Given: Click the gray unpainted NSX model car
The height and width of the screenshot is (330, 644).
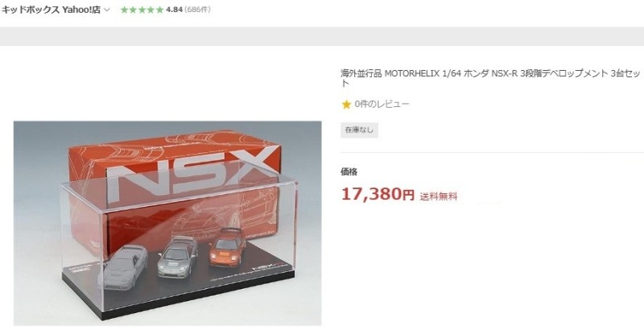Looking at the screenshot, I should (123, 266).
